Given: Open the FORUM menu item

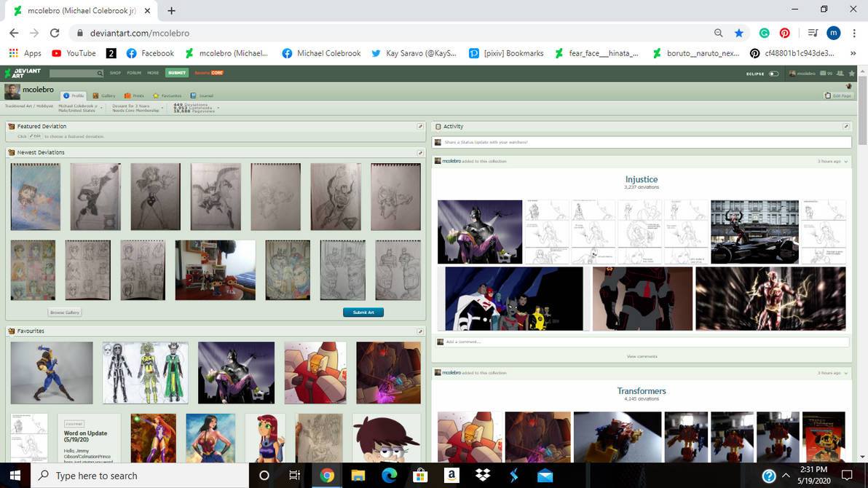Looking at the screenshot, I should click(134, 73).
